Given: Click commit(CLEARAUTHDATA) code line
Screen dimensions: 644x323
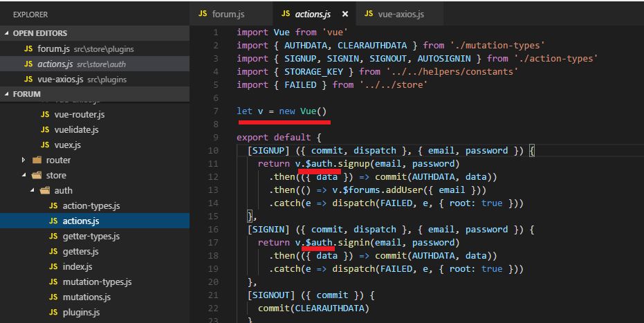Looking at the screenshot, I should [313, 308].
